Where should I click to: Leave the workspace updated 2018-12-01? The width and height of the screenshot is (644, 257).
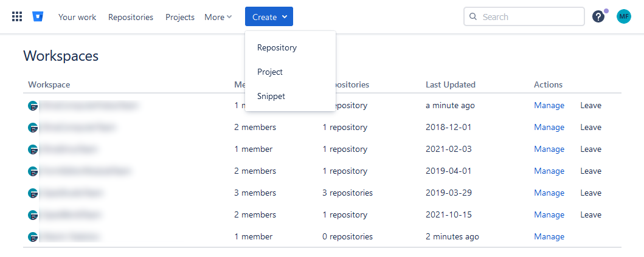pyautogui.click(x=590, y=127)
